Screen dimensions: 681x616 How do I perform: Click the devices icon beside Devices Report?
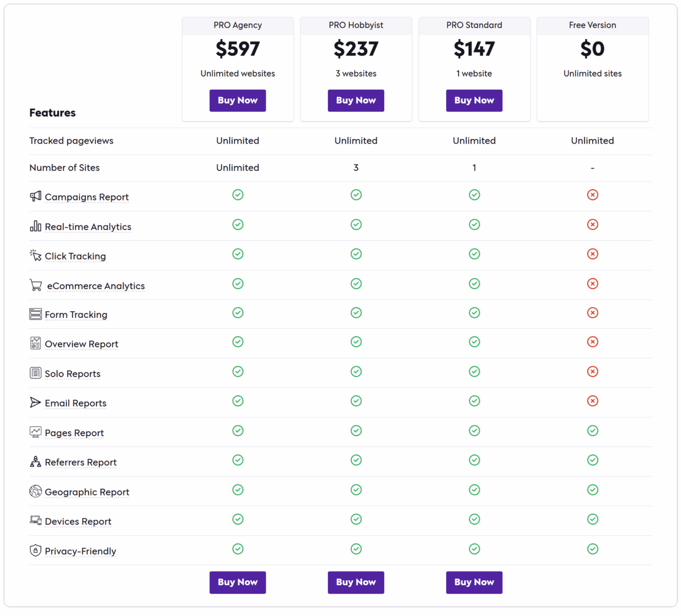36,521
